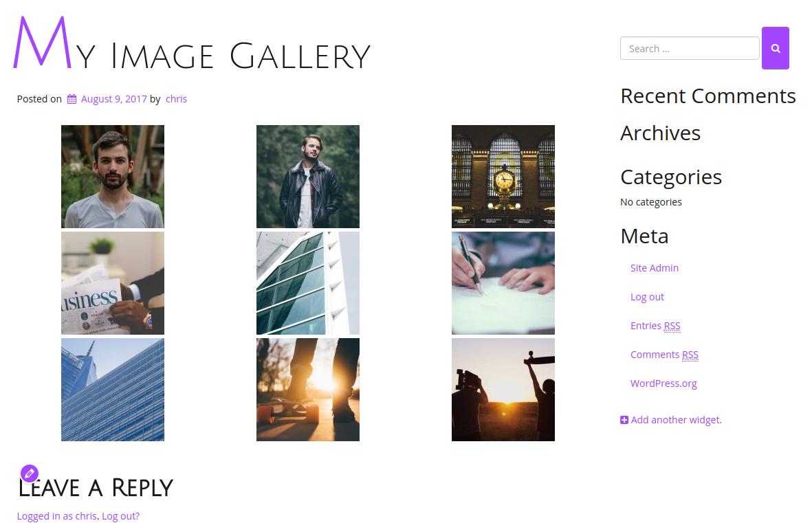The height and width of the screenshot is (523, 812).
Task: Open the August 9, 2017 date link
Action: pyautogui.click(x=114, y=99)
